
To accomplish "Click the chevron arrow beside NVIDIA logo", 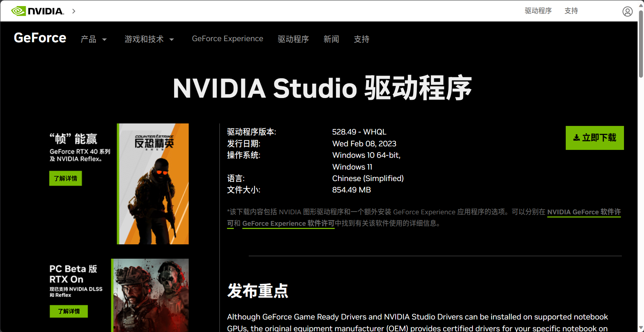I will point(74,11).
